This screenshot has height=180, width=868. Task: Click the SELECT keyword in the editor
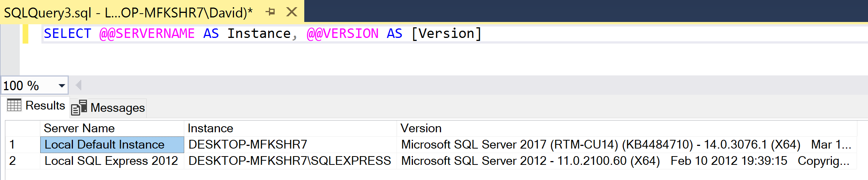coord(67,34)
